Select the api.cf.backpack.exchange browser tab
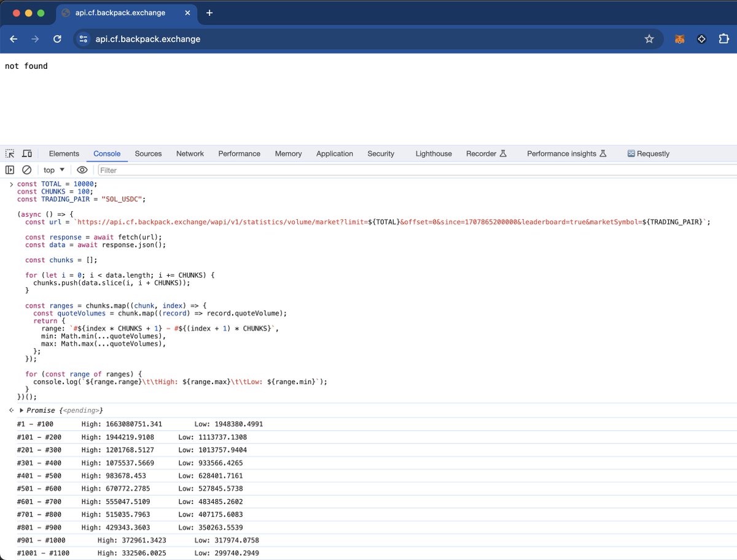 coord(127,13)
